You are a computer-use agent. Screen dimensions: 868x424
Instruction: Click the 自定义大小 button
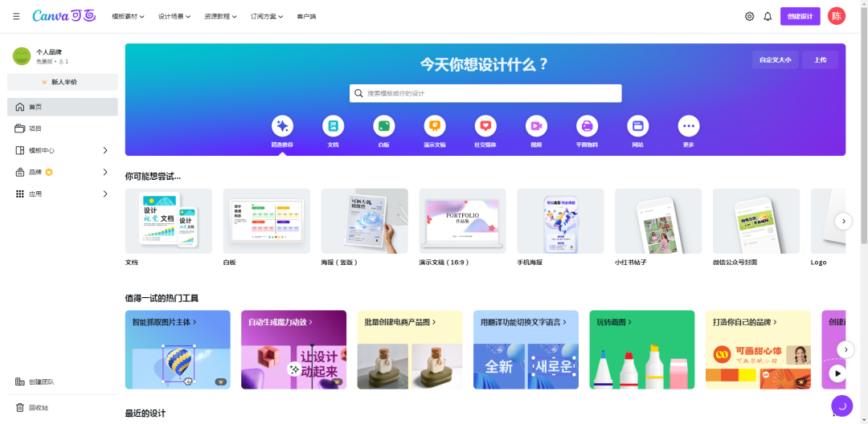click(x=776, y=60)
